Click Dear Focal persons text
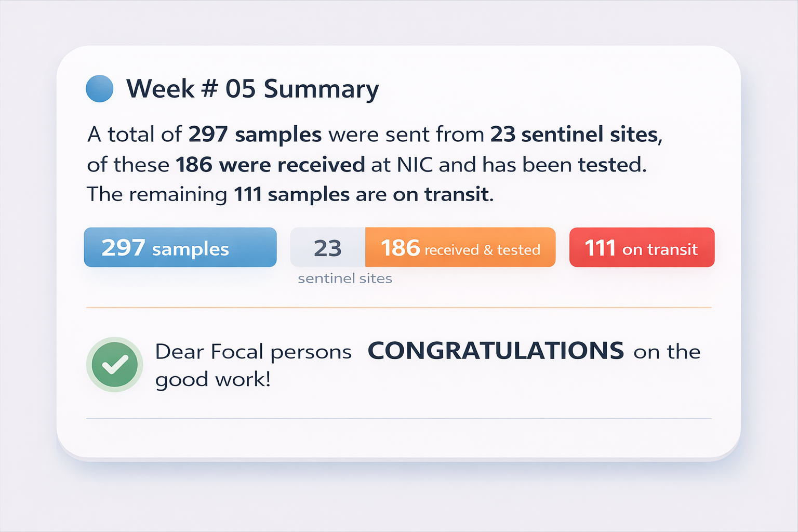This screenshot has width=798, height=532. 254,352
